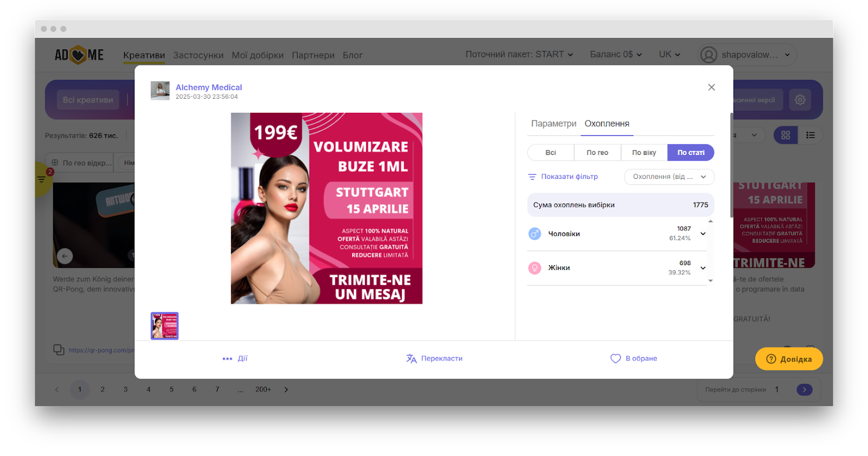Click the heart icon for В обране
Viewport: 868px width, 456px height.
(x=615, y=358)
